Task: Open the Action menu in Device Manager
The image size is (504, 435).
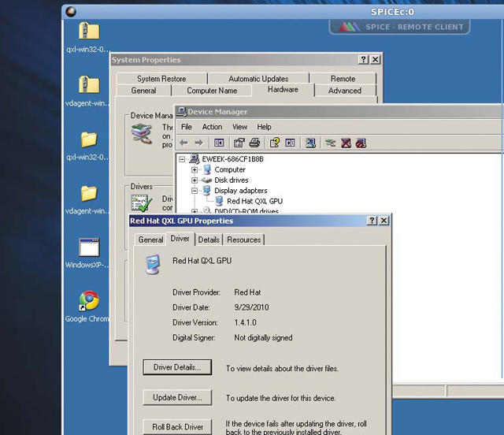Action: [x=212, y=127]
